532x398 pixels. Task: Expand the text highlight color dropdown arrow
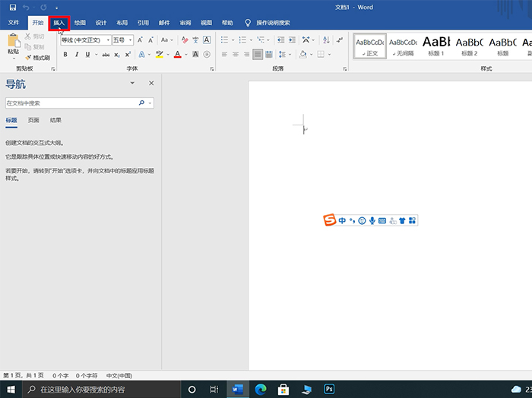coord(168,54)
